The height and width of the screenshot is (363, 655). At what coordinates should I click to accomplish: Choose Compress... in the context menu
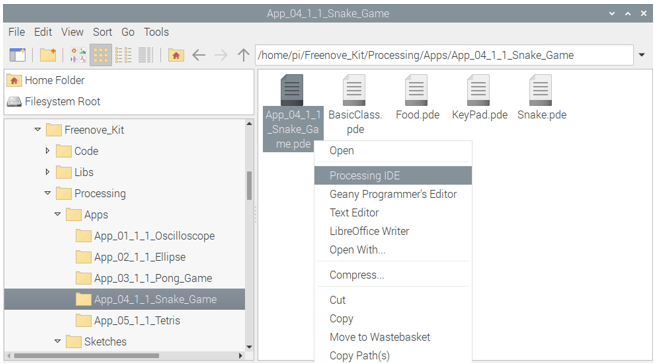pyautogui.click(x=393, y=275)
